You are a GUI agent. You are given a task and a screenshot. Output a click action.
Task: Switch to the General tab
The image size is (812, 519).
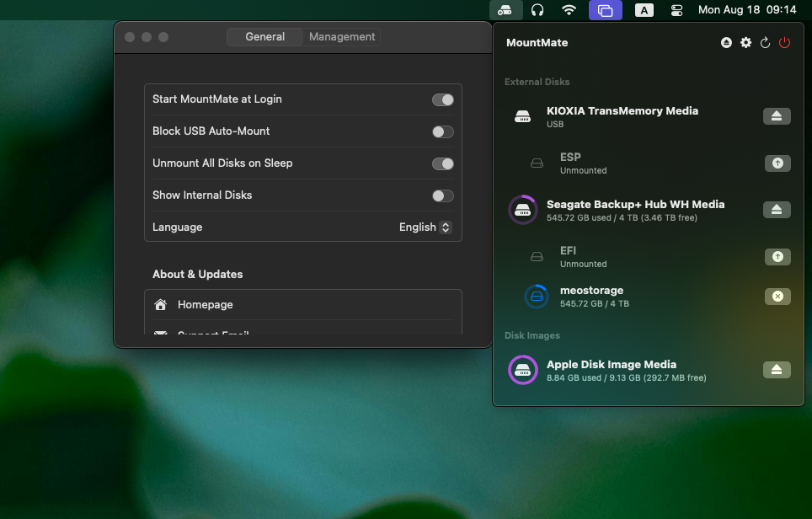coord(265,37)
